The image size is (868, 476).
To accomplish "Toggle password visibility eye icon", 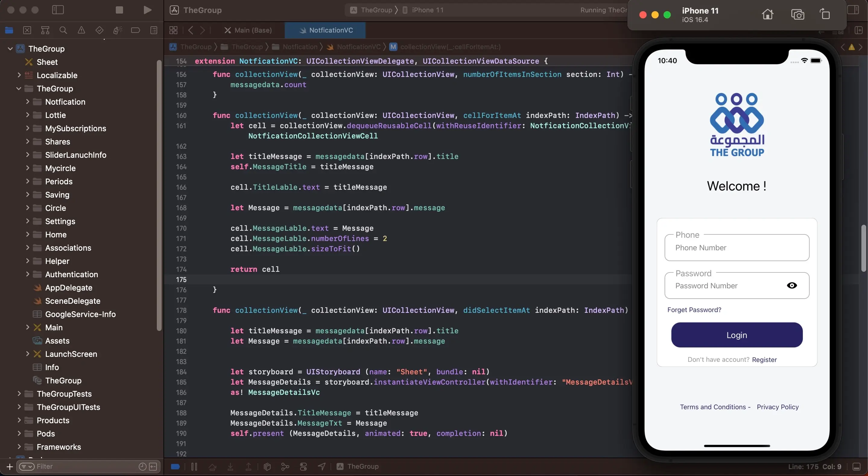I will pos(792,285).
